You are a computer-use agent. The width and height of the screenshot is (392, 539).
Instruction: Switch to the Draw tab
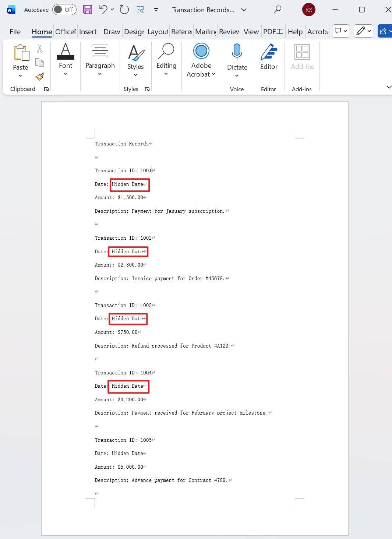pyautogui.click(x=112, y=32)
